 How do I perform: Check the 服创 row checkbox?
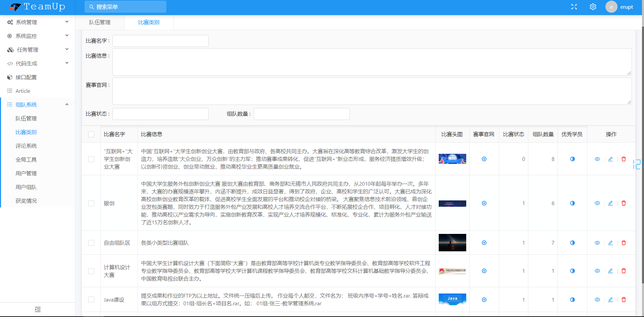coord(91,203)
